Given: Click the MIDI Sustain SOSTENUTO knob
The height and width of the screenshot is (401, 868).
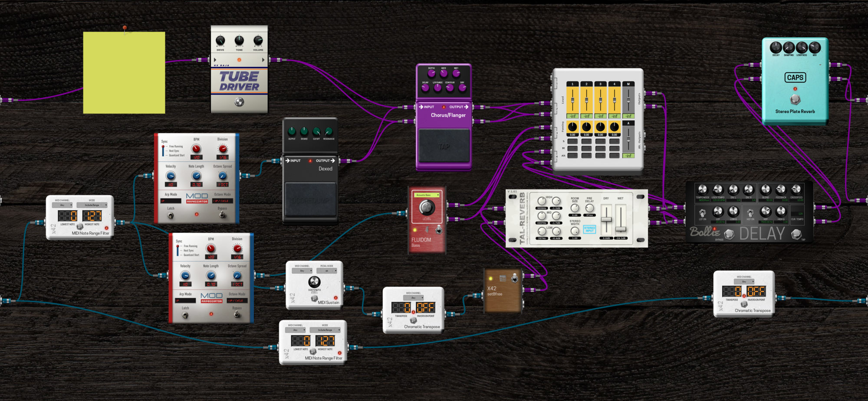Looking at the screenshot, I should [314, 281].
